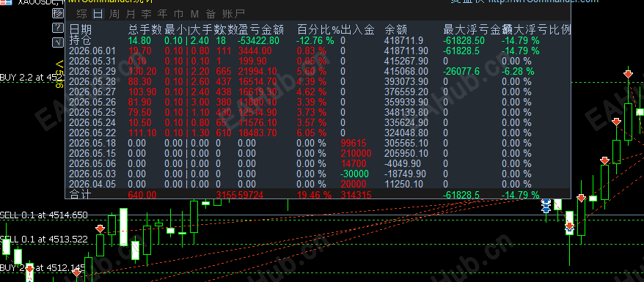Select the SELL 0.1 at 4513.522 order label
The width and height of the screenshot is (644, 282).
[44, 239]
